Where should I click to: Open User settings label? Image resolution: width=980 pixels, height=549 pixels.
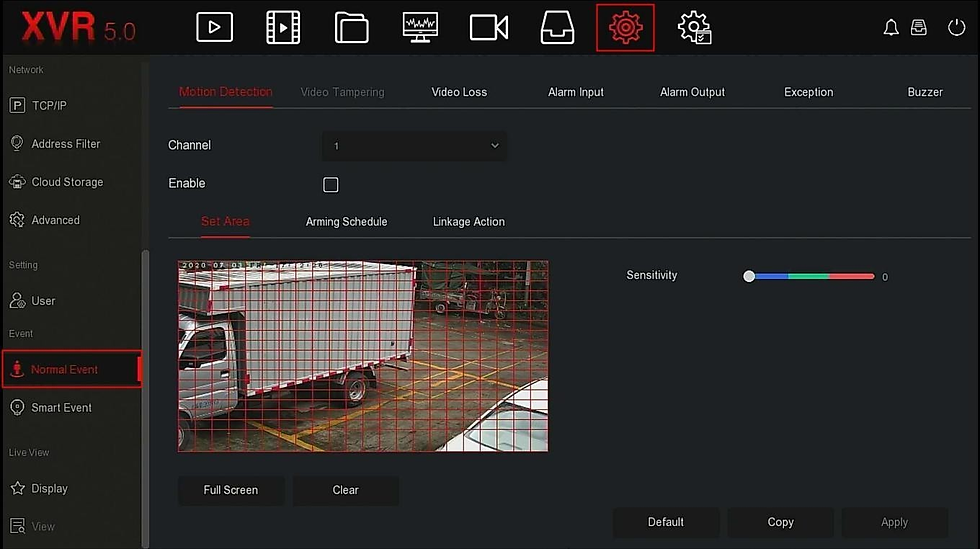(43, 301)
